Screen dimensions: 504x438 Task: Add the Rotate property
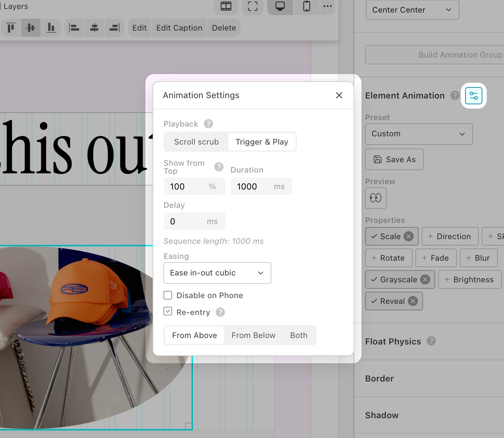pos(389,258)
